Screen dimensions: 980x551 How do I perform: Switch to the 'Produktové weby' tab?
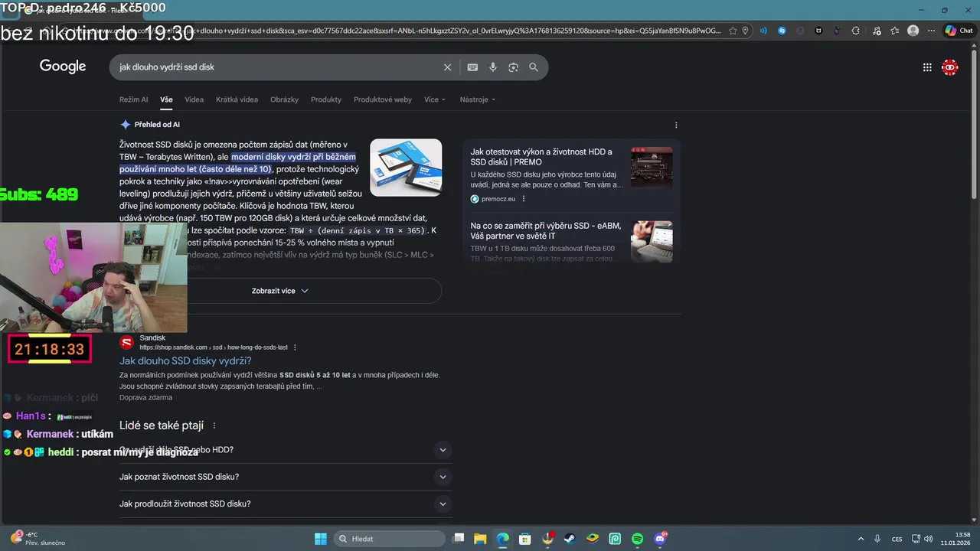click(x=383, y=99)
